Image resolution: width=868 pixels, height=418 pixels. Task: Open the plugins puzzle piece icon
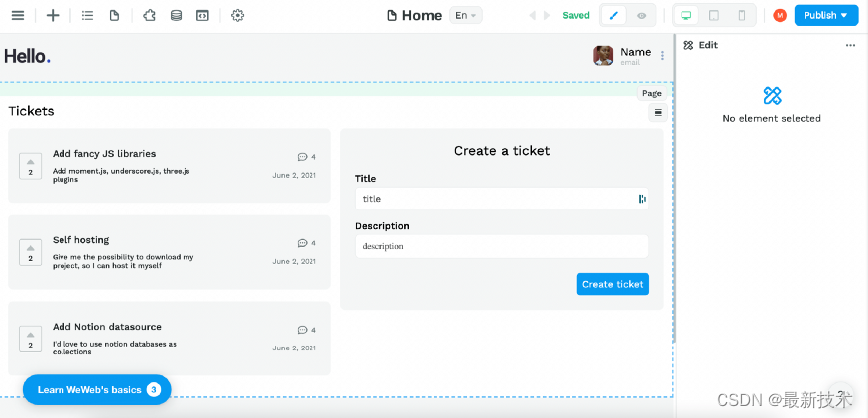click(149, 15)
